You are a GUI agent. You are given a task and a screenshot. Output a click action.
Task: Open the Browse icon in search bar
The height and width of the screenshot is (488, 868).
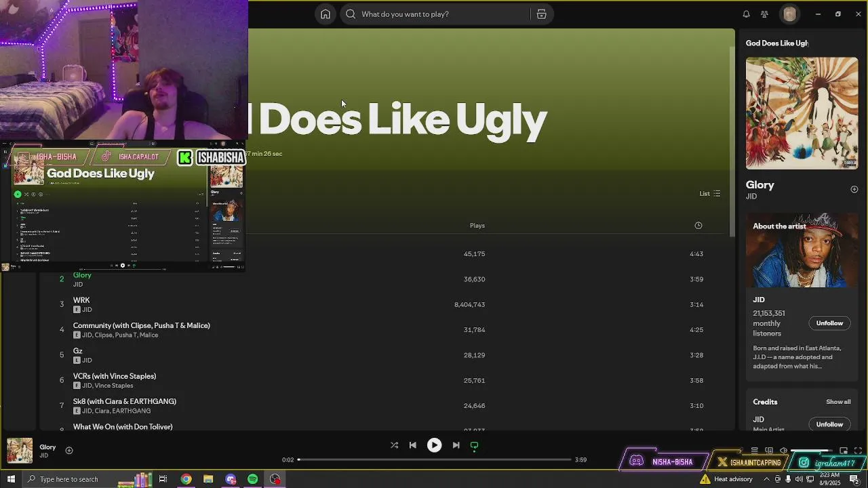[x=541, y=14]
